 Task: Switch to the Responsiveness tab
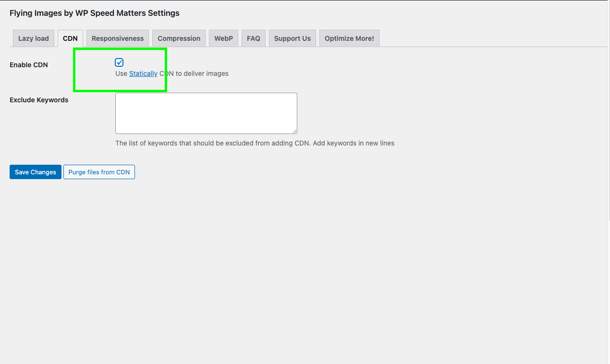(x=118, y=38)
